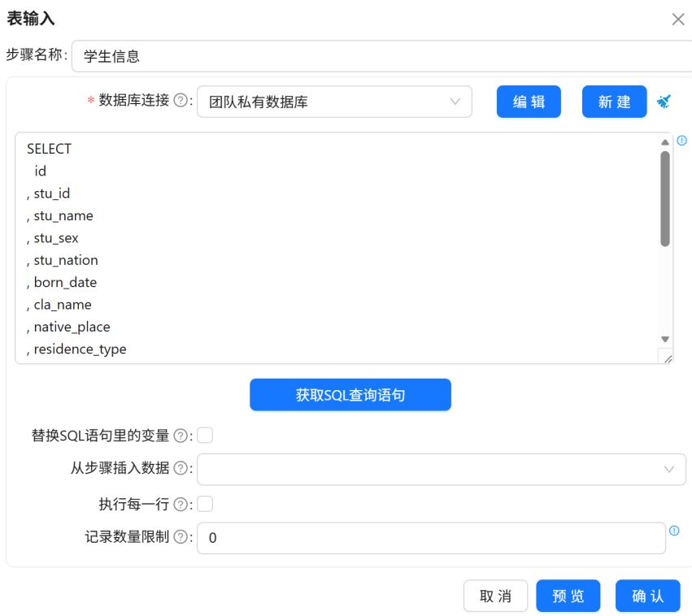Viewport: 692px width, 616px height.
Task: Click the info icon beside the SQL editor
Action: tap(682, 141)
